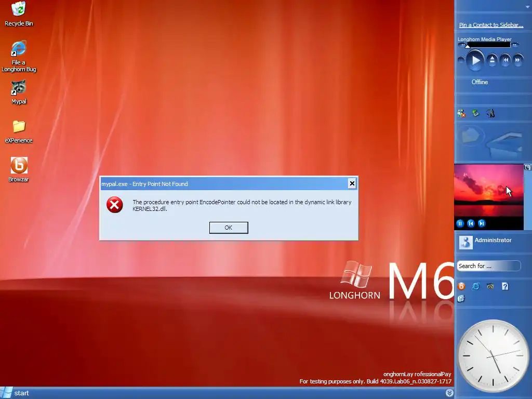Click the media player eject button
This screenshot has height=399, width=532.
click(492, 60)
